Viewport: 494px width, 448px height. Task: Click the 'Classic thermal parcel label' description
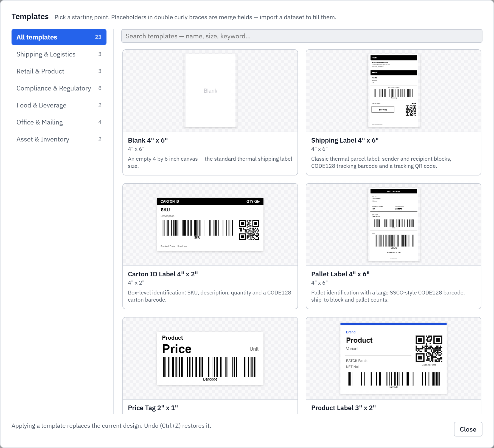(x=381, y=162)
